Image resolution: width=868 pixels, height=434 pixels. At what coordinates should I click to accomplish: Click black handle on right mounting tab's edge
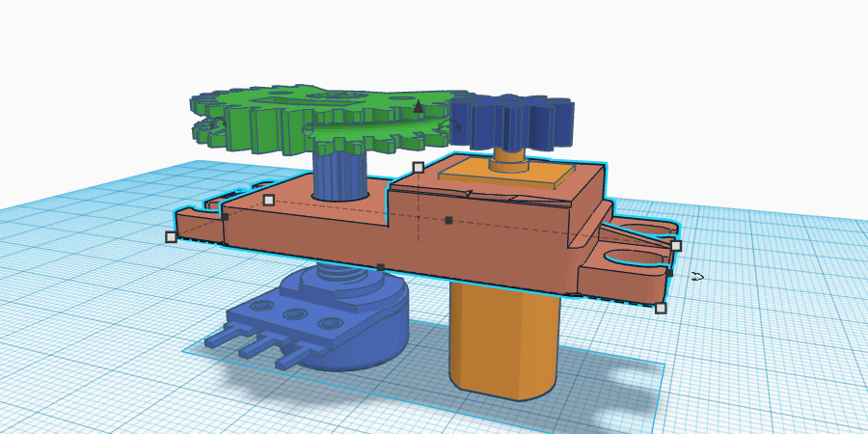pyautogui.click(x=669, y=272)
